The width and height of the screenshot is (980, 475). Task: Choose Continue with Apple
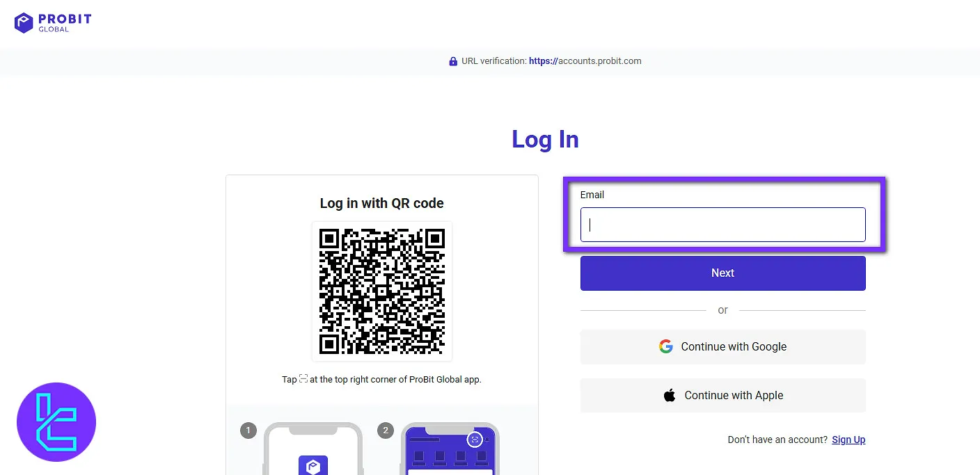[x=722, y=396]
